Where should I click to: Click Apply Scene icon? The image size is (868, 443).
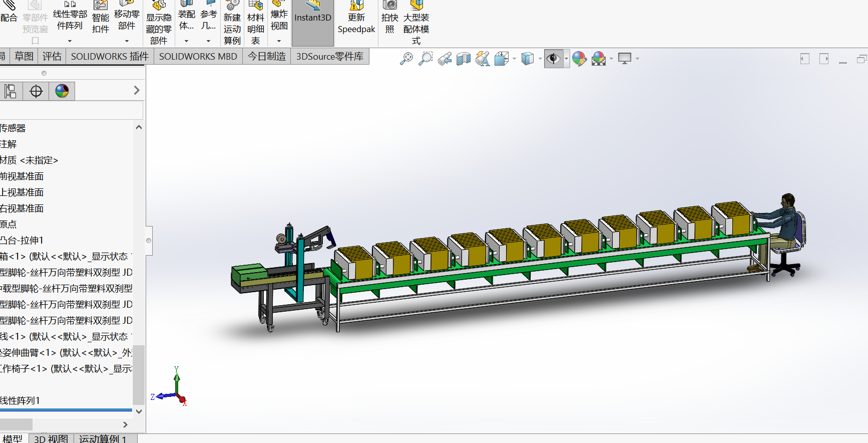pos(599,59)
